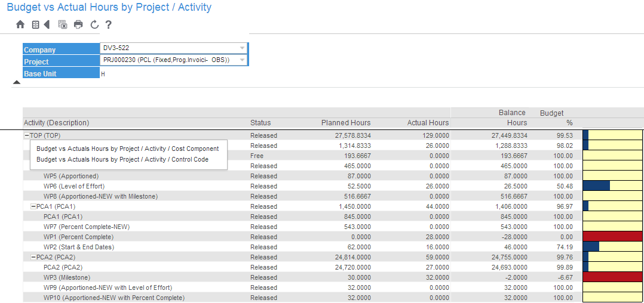Select the Cost Component drill-through menu entry
Viewport: 644px width, 303px height.
coord(127,149)
